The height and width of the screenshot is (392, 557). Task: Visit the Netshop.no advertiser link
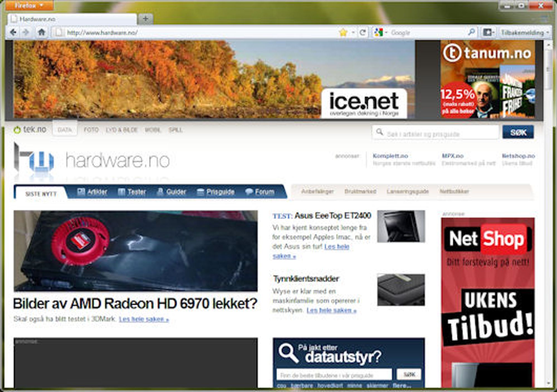(x=518, y=156)
